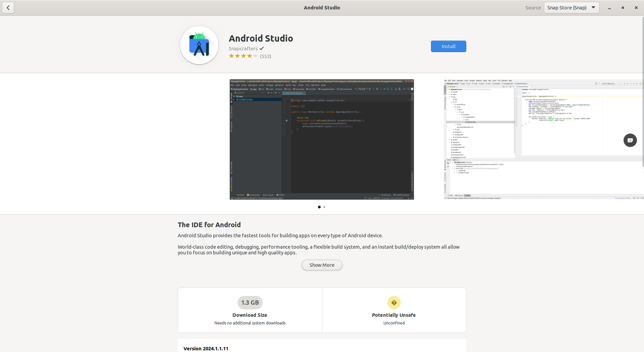Image resolution: width=644 pixels, height=352 pixels.
Task: Click the Android Studio app icon
Action: pos(199,45)
